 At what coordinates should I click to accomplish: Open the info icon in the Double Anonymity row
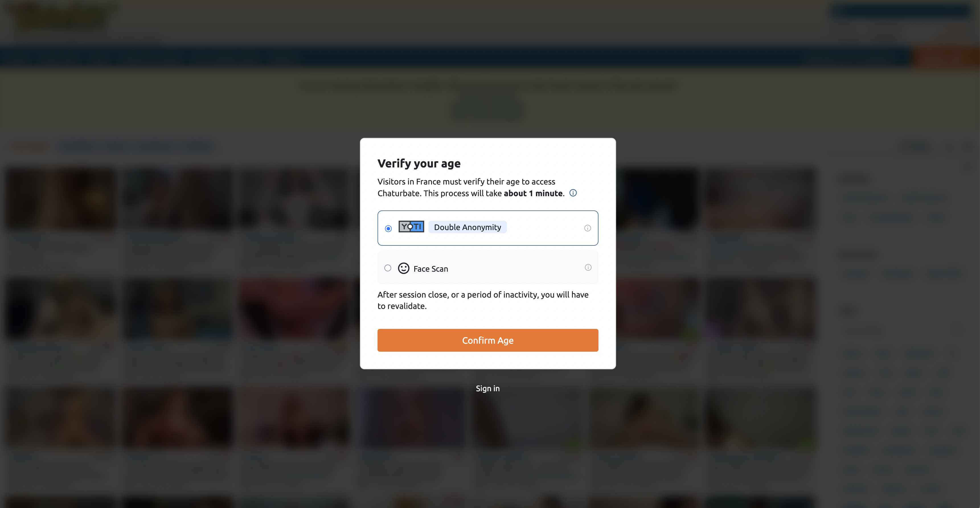click(587, 228)
